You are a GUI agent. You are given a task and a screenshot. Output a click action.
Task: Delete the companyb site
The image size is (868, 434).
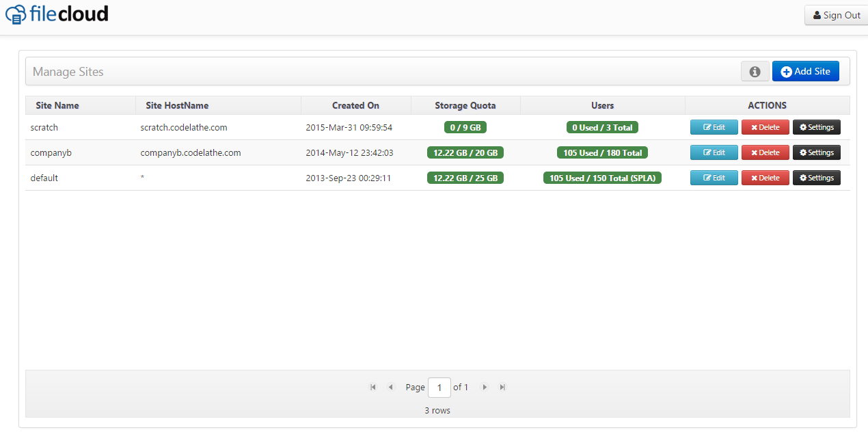(x=765, y=152)
